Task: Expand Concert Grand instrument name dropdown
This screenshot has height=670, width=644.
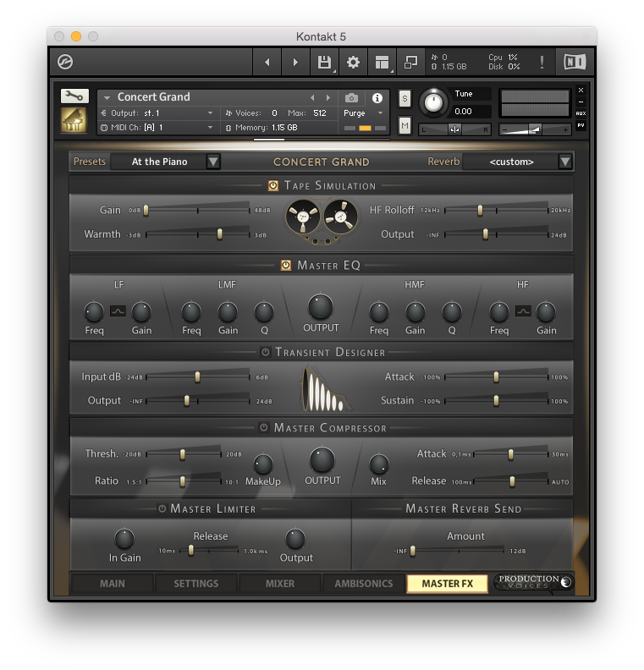Action: tap(107, 98)
